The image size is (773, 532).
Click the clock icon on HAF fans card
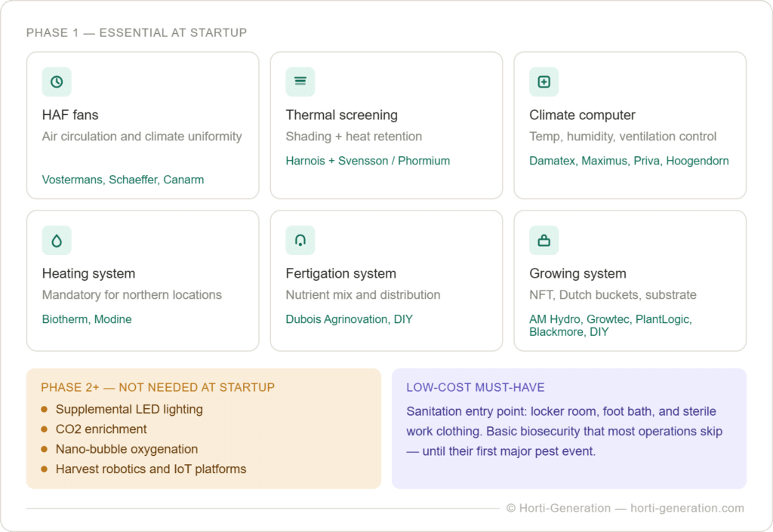click(x=57, y=81)
